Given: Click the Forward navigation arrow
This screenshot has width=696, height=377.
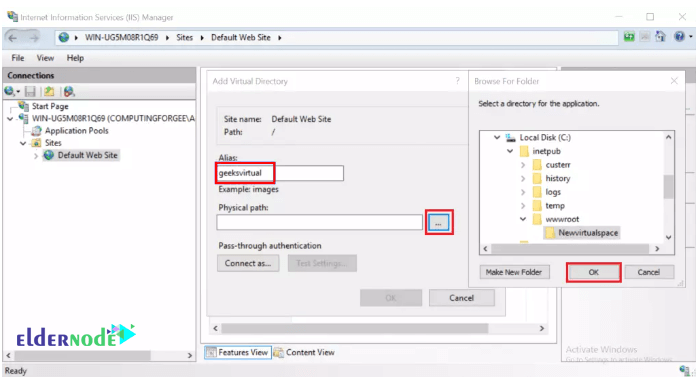Looking at the screenshot, I should tap(34, 38).
